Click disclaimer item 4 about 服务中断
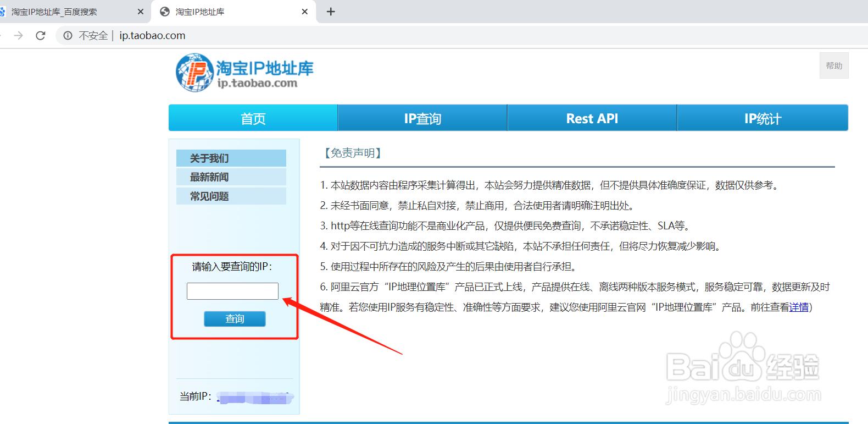Viewport: 868px width, 424px height. (521, 246)
